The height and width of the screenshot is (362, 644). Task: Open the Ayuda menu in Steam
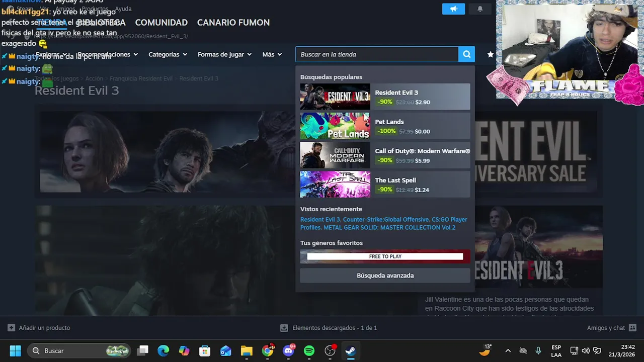[x=123, y=9]
